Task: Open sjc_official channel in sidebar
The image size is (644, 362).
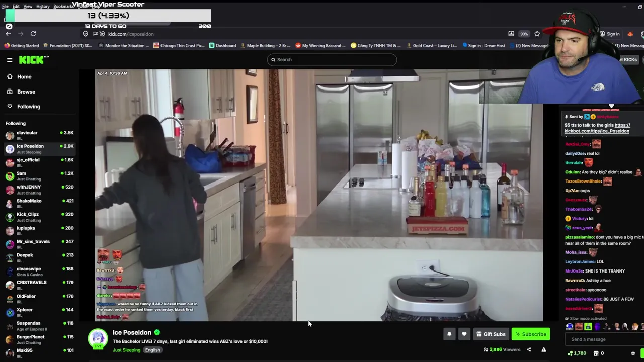Action: pyautogui.click(x=39, y=162)
